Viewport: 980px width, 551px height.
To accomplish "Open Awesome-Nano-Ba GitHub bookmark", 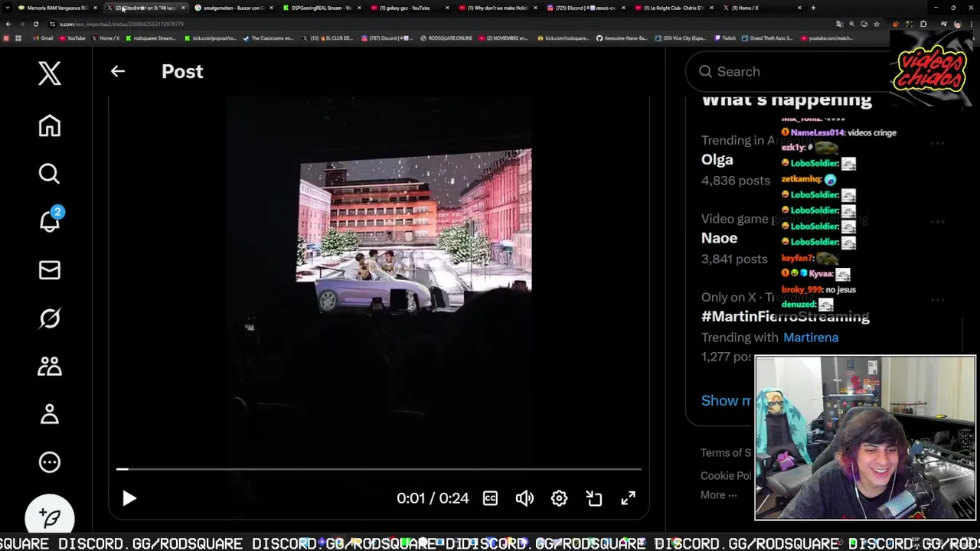I will coord(622,38).
